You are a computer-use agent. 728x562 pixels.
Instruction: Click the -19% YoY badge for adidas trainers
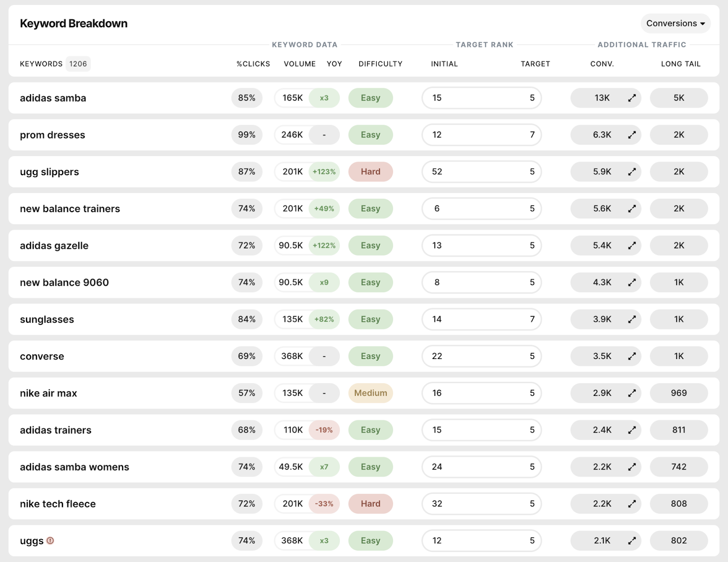click(324, 430)
